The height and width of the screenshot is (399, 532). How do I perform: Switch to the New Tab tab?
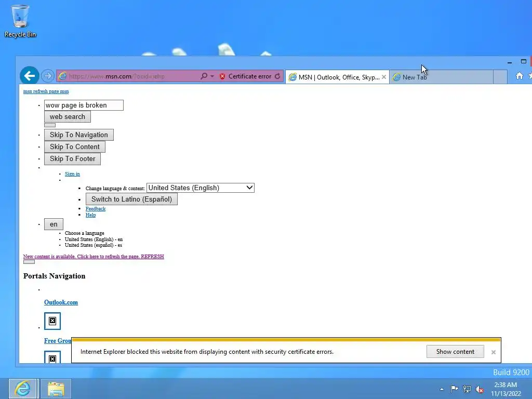tap(441, 77)
